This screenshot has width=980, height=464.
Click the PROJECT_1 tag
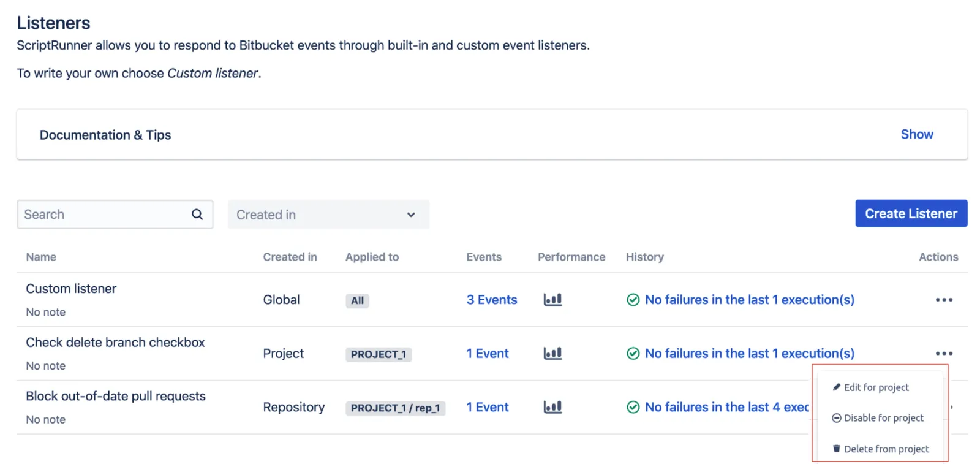click(379, 354)
